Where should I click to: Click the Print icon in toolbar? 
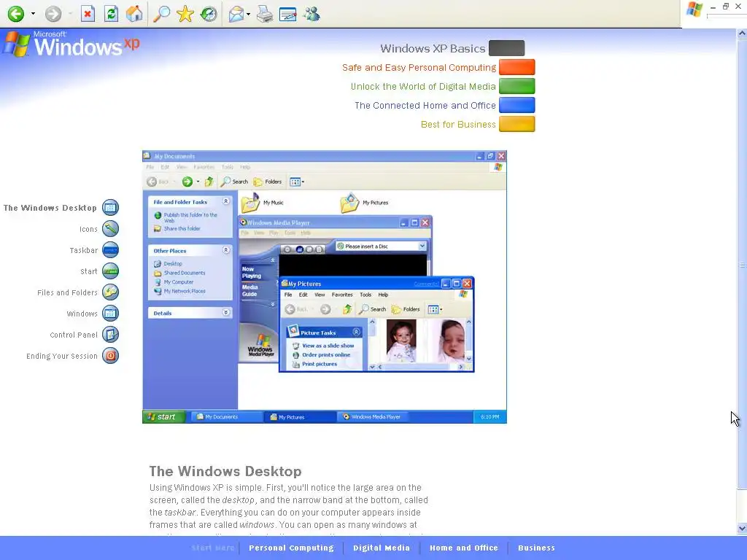264,14
